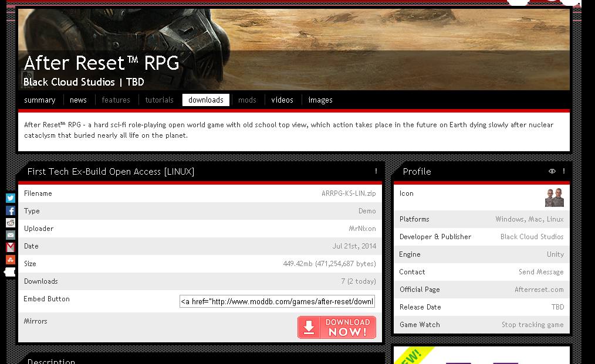Screen dimensions: 595x364
Task: Select the downloads tab
Action: (x=206, y=100)
